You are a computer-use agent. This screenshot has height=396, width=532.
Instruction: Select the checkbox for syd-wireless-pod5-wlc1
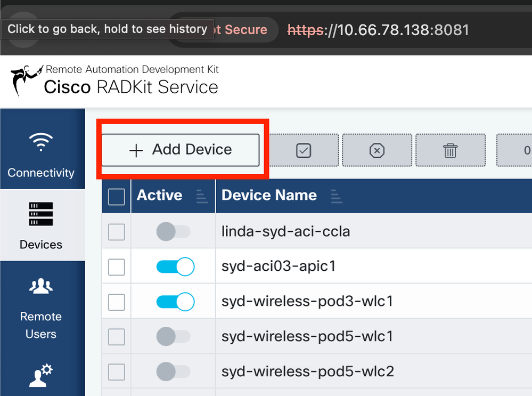(117, 337)
